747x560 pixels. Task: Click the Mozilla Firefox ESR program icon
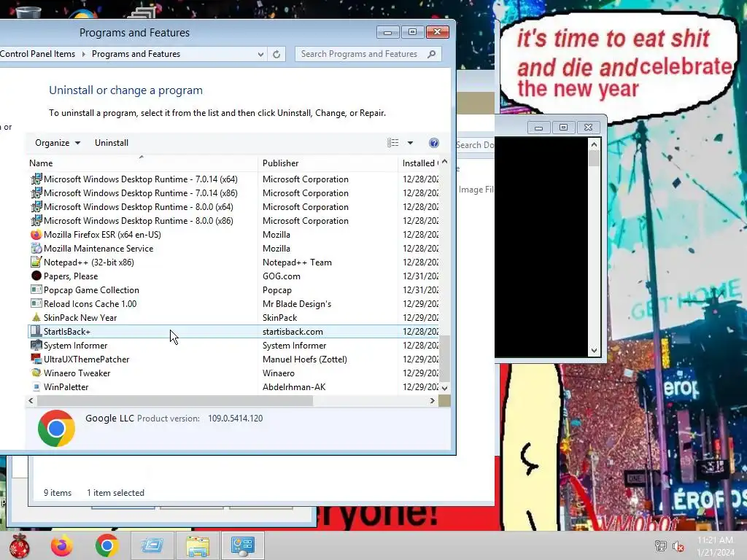coord(36,234)
